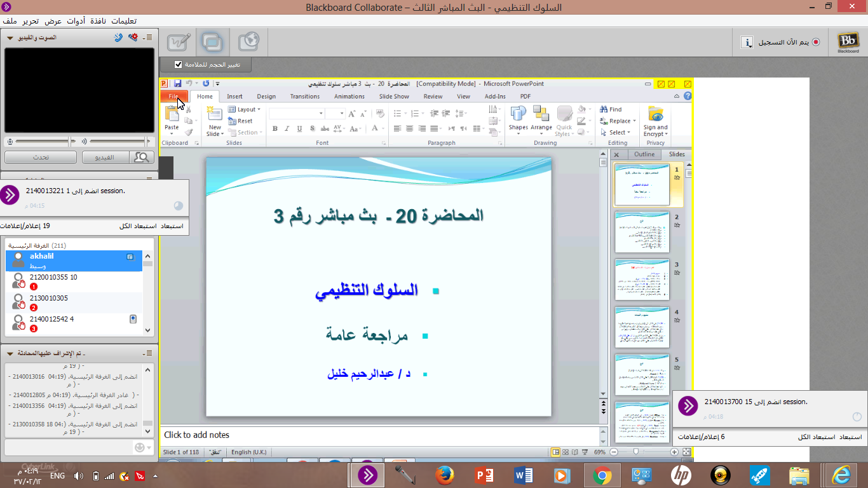
Task: Toggle Italic formatting
Action: (x=287, y=128)
